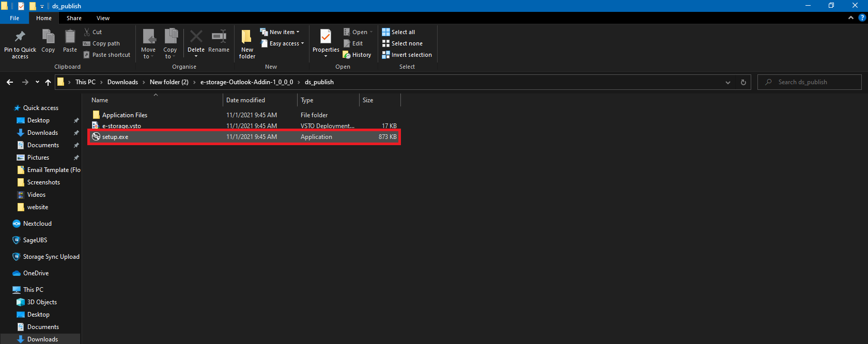Open the View ribbon tab
The image size is (868, 344).
103,18
